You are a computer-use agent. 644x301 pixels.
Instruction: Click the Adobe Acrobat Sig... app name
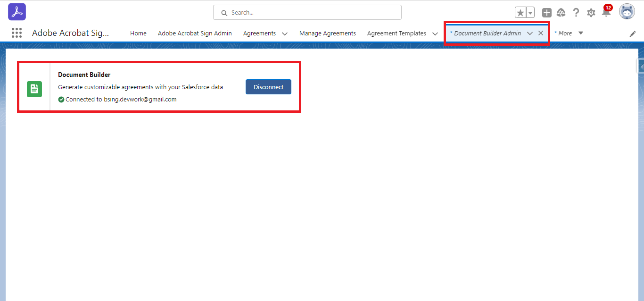point(70,33)
